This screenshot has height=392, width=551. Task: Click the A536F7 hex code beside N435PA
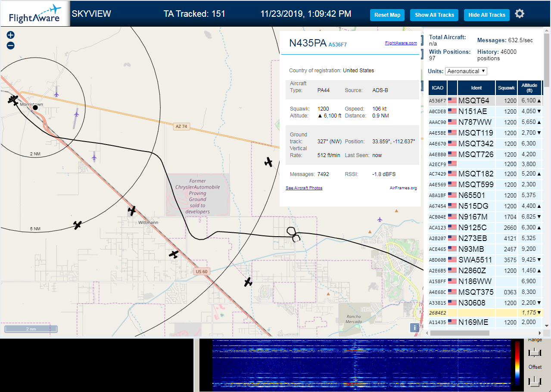337,44
